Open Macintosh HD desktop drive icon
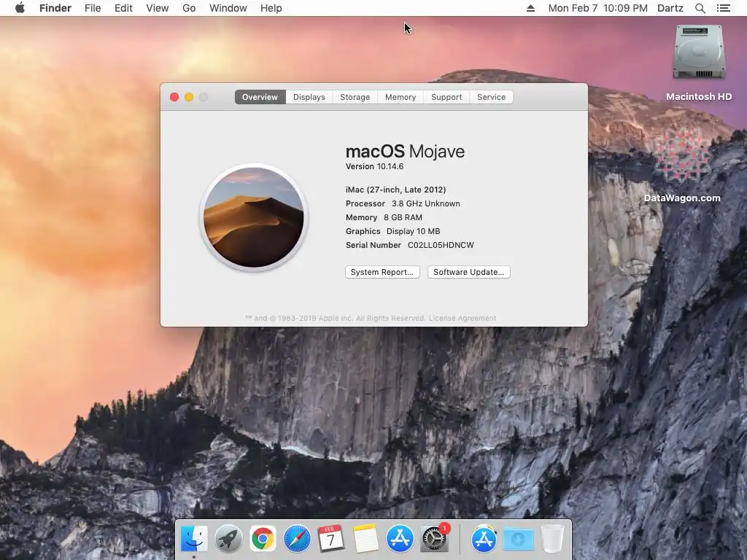Viewport: 747px width, 560px height. click(x=699, y=52)
